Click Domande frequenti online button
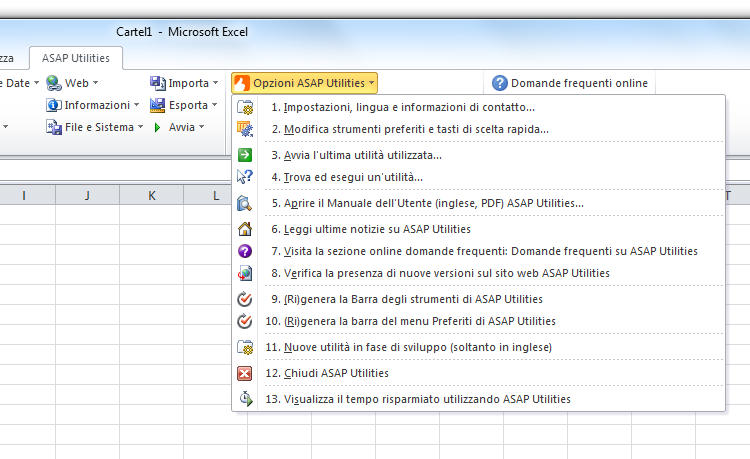Viewport: 750px width, 459px height. tap(570, 83)
